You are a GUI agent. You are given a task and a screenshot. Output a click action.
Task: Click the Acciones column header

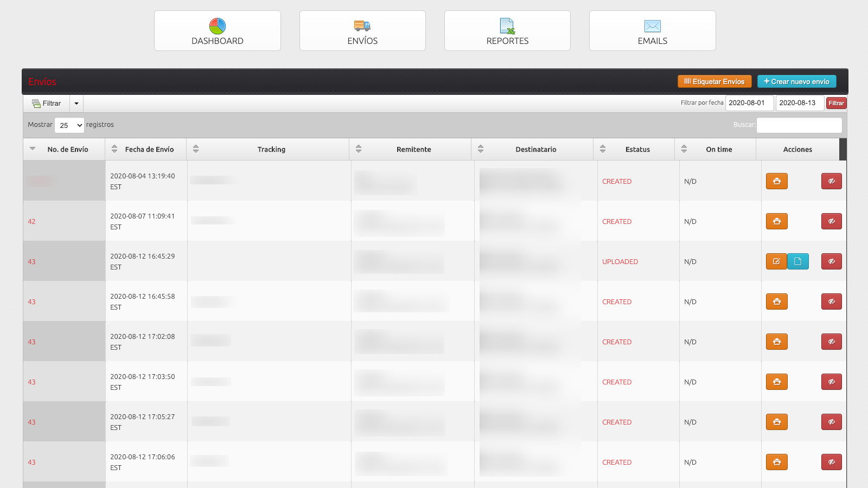pyautogui.click(x=797, y=149)
